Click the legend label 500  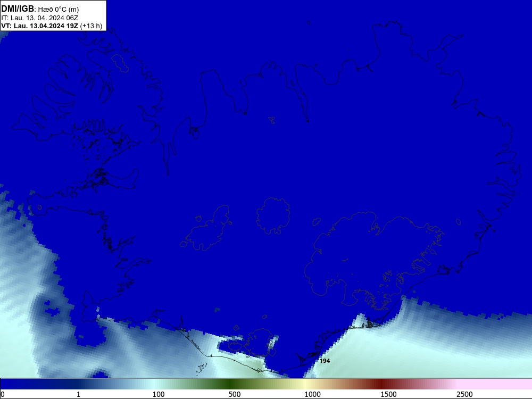[x=235, y=394]
